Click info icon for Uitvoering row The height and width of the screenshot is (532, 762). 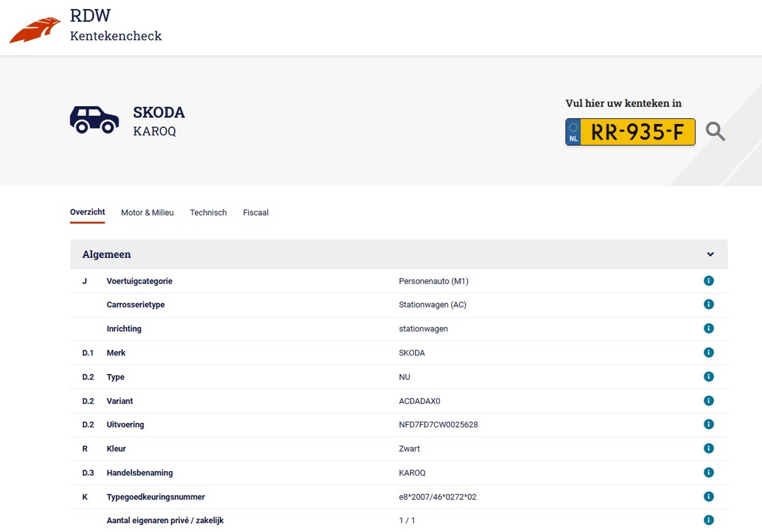(x=708, y=424)
